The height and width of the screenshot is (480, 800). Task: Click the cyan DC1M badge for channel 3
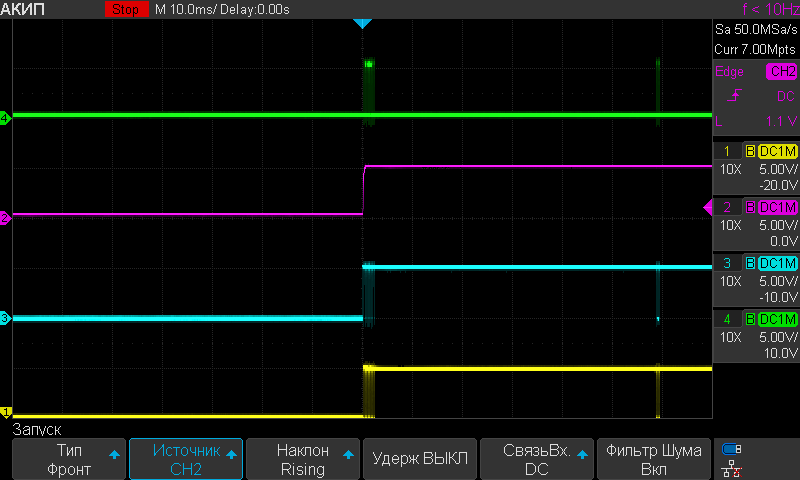[x=778, y=263]
